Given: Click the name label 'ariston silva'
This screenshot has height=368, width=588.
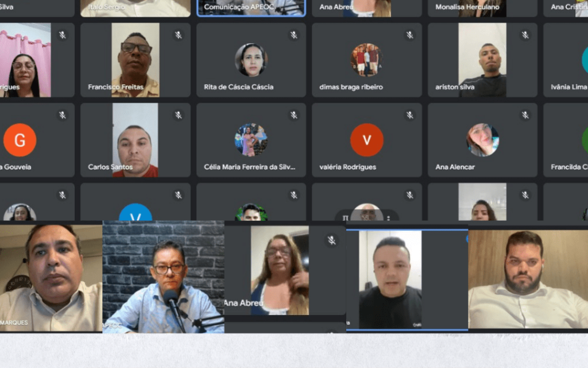Looking at the screenshot, I should tap(455, 87).
